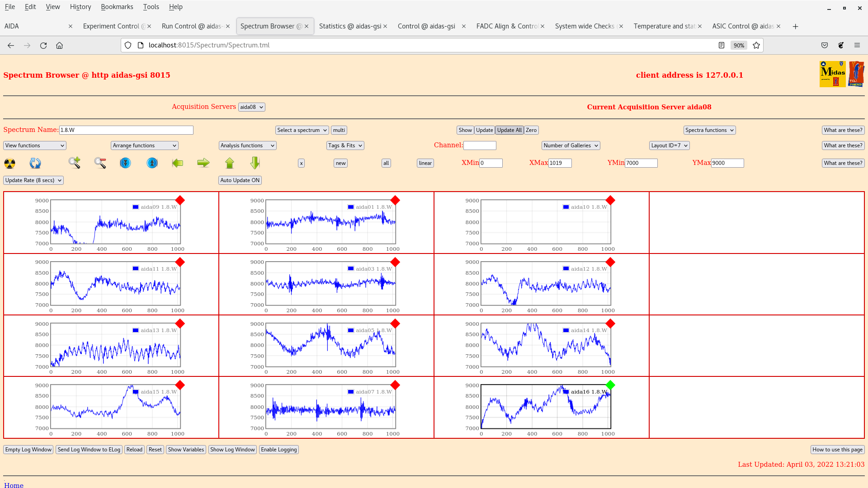This screenshot has height=488, width=868.
Task: Click the Update All button
Action: pos(509,130)
